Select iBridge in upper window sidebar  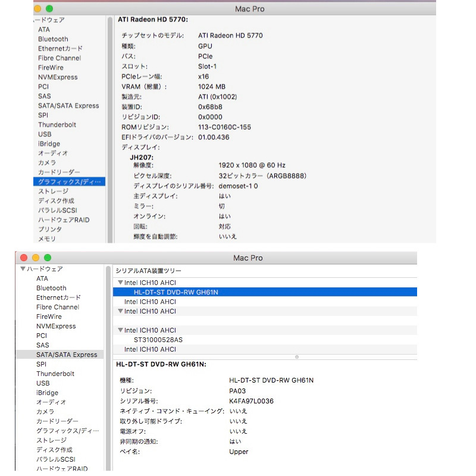(49, 143)
